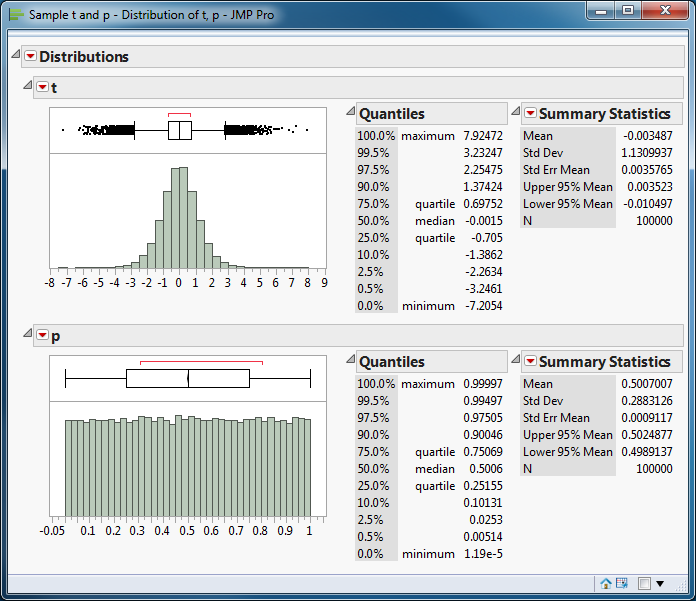
Task: Select the t maximum value 7.92472
Action: click(483, 136)
